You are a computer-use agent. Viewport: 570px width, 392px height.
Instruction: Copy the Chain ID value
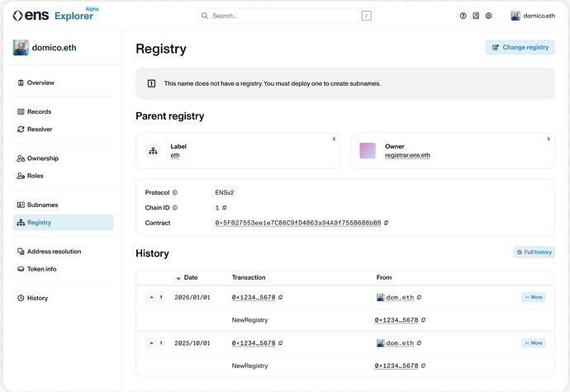225,208
